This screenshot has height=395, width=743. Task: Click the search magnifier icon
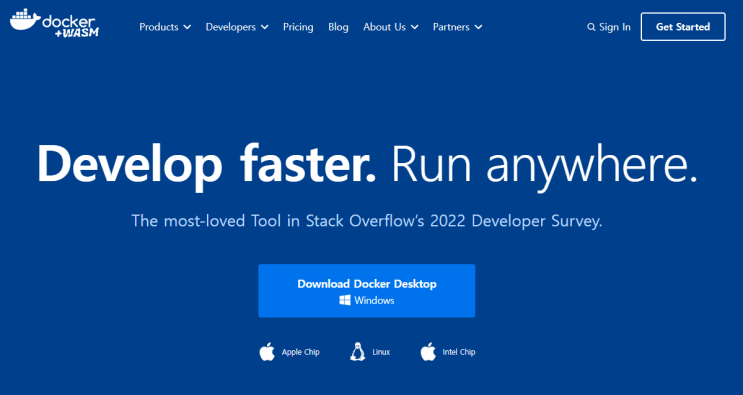pos(591,27)
